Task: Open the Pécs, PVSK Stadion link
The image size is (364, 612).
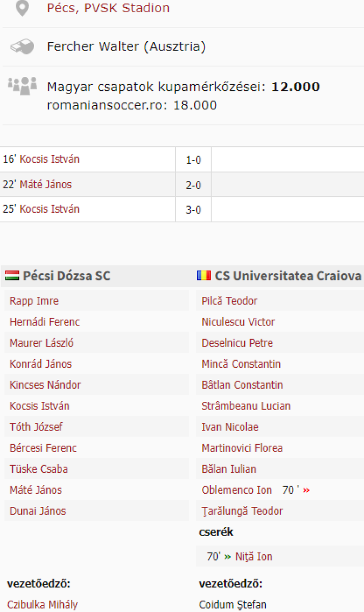Action: coord(108,9)
